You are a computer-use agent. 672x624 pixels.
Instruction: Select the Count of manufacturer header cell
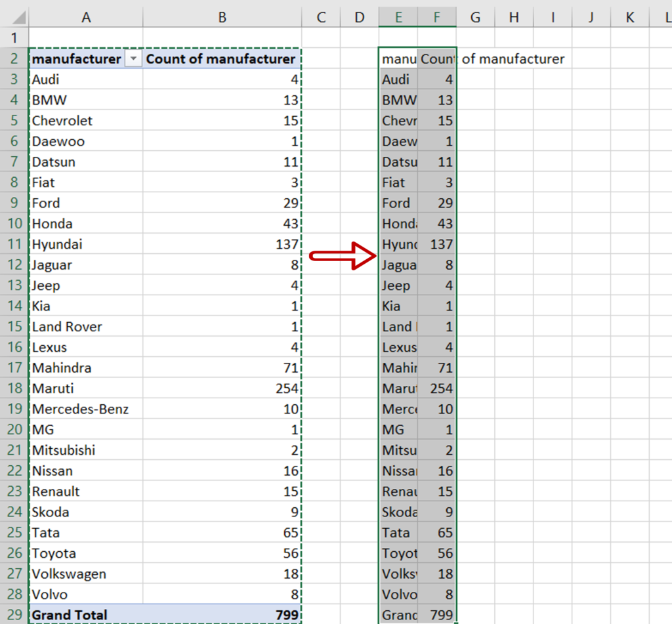(x=221, y=58)
